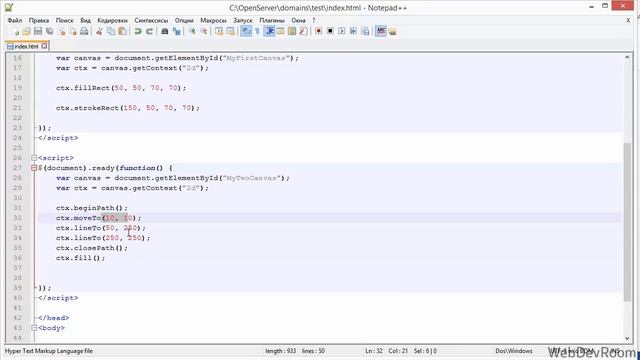Click the 'ctx.beginPath();' code line

[92, 208]
